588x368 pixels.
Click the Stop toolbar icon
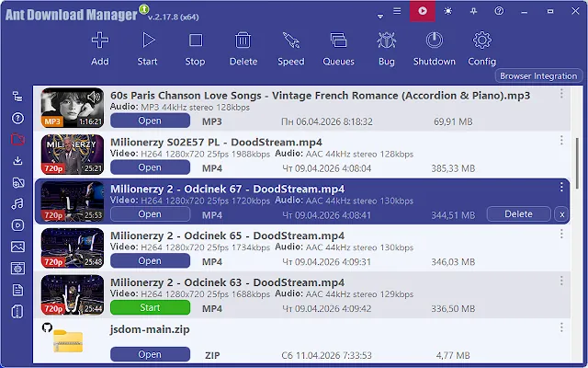click(196, 40)
